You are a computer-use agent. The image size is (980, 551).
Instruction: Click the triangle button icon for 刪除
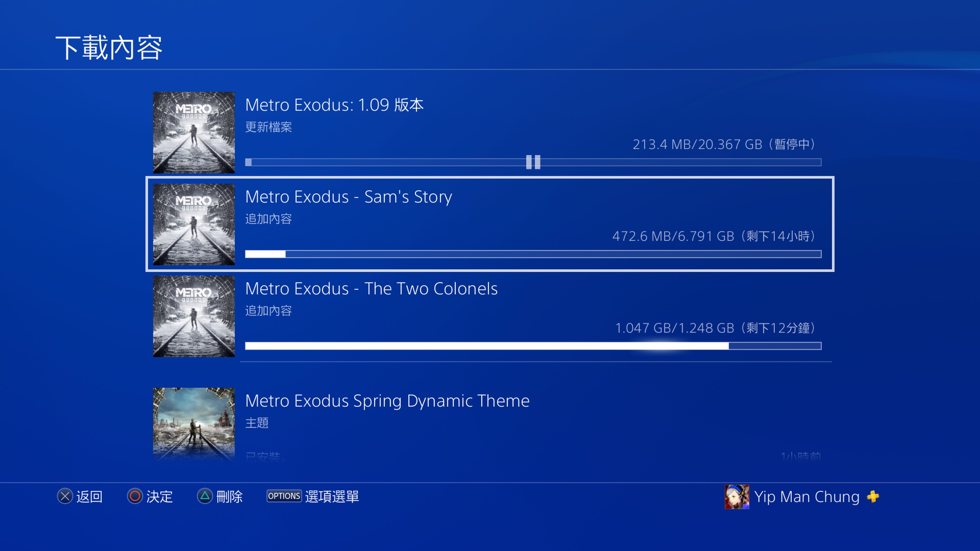pyautogui.click(x=205, y=496)
